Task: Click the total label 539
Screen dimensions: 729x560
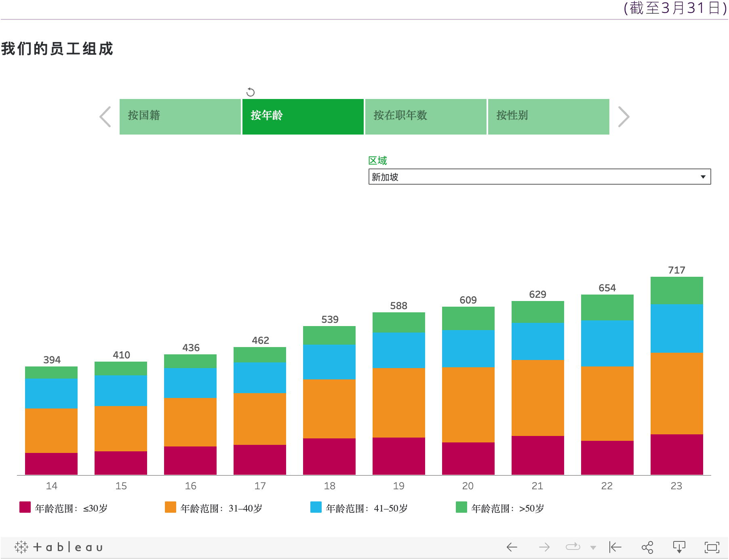Action: (x=330, y=319)
